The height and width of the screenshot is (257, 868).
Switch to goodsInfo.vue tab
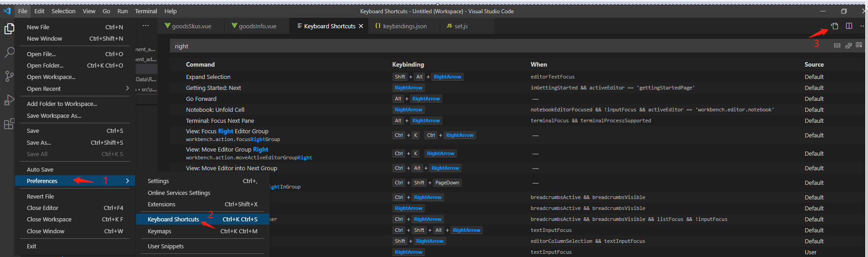tap(257, 26)
